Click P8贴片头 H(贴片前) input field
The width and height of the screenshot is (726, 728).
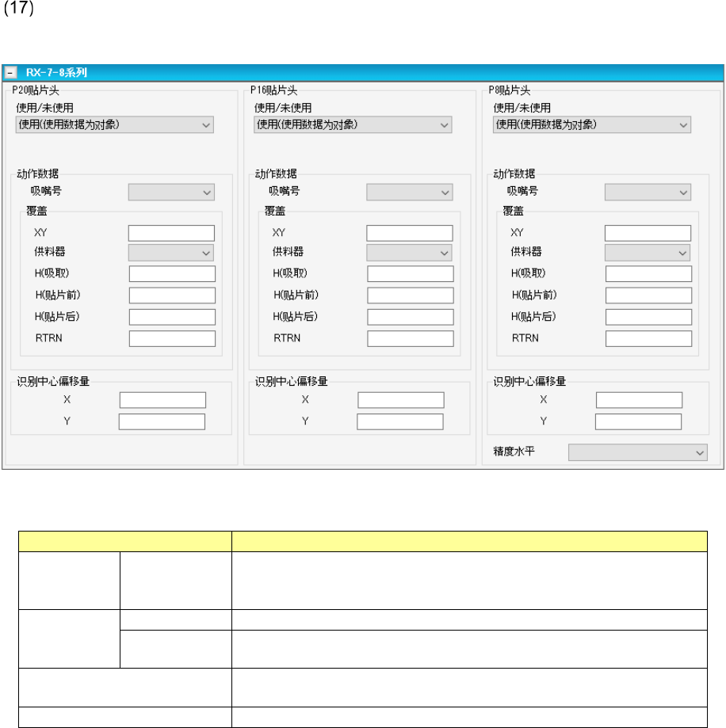click(x=649, y=295)
